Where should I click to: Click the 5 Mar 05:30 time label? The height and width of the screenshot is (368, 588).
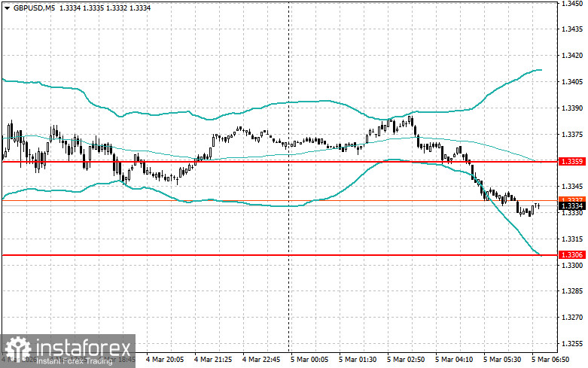click(x=502, y=360)
